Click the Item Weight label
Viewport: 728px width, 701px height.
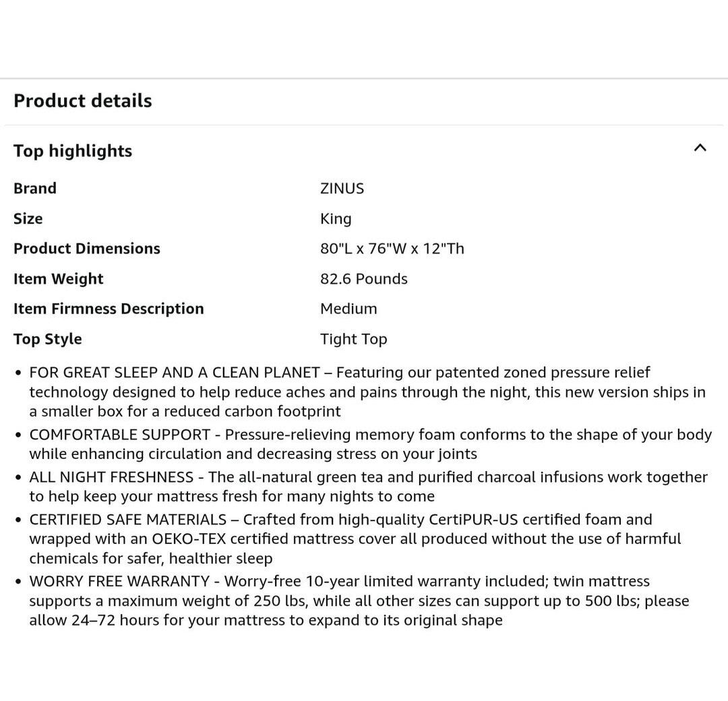[59, 279]
